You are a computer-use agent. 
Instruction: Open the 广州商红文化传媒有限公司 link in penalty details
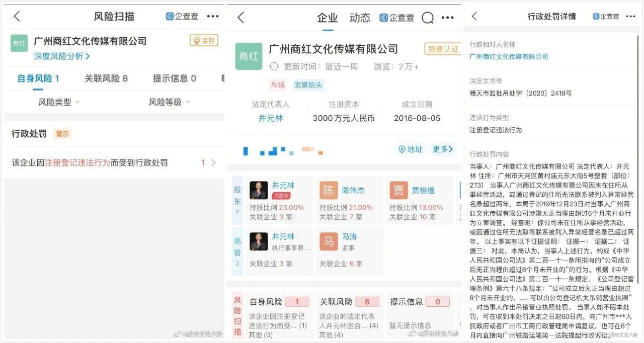point(509,57)
